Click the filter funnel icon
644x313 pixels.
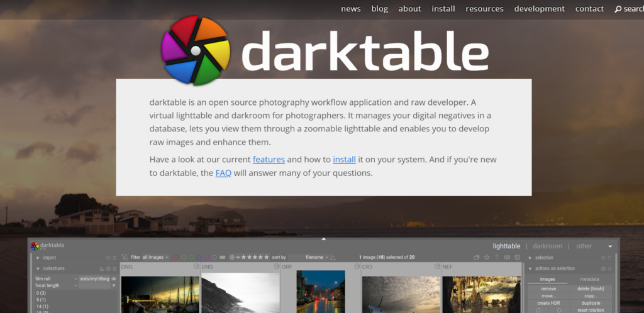click(x=125, y=257)
